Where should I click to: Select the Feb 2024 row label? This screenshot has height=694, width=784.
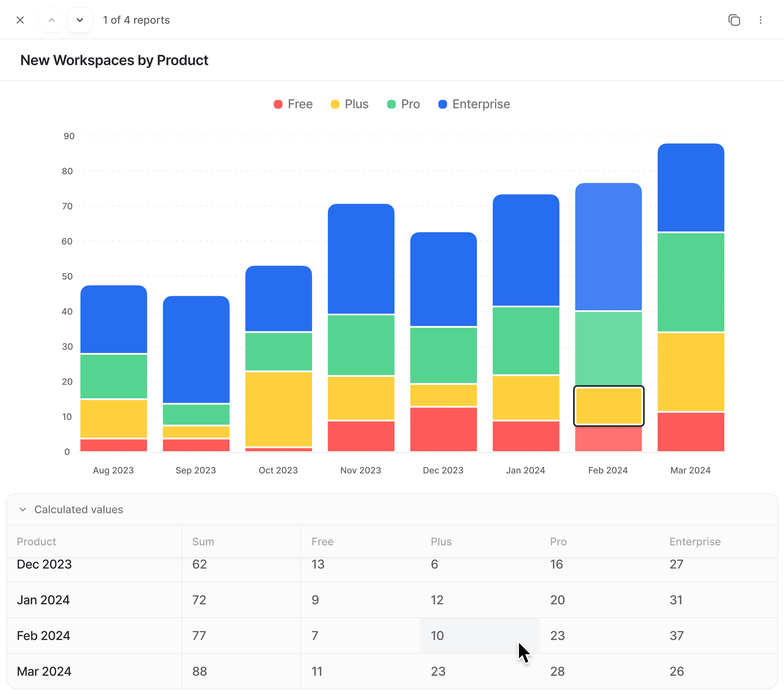pyautogui.click(x=43, y=636)
